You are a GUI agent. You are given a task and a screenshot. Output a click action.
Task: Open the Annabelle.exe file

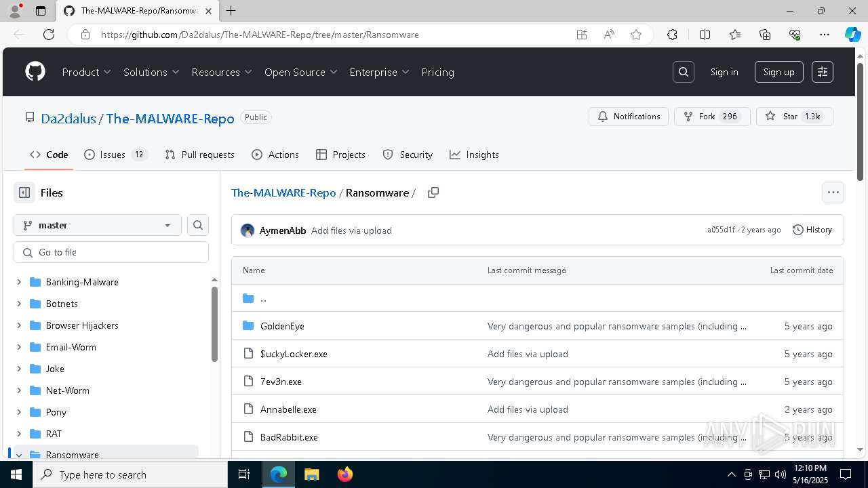click(x=288, y=409)
